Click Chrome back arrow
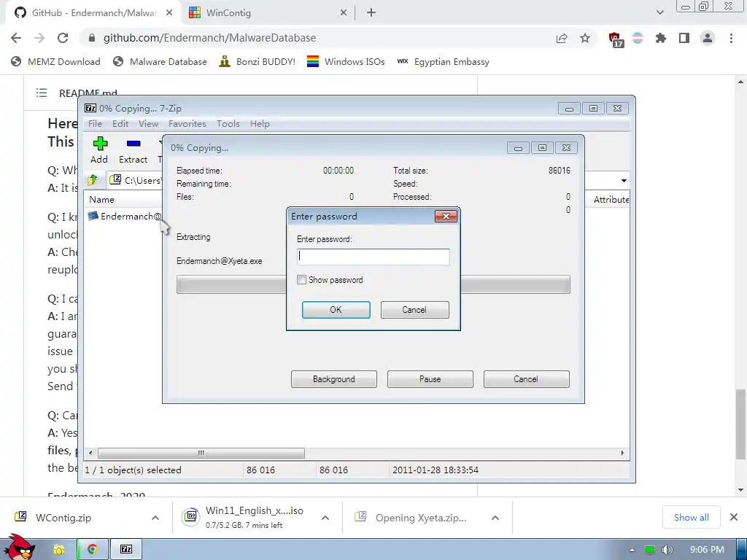 pos(16,38)
